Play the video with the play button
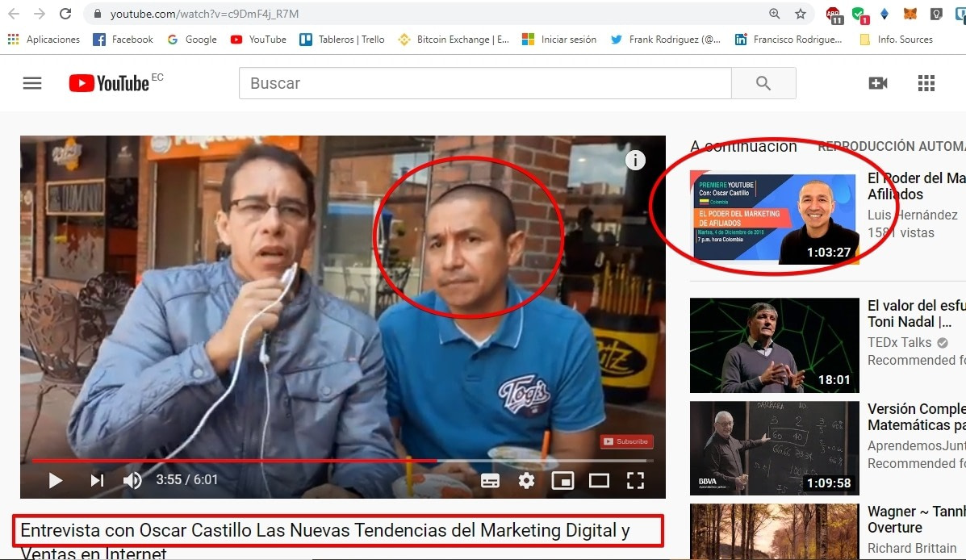The image size is (966, 560). click(x=56, y=480)
